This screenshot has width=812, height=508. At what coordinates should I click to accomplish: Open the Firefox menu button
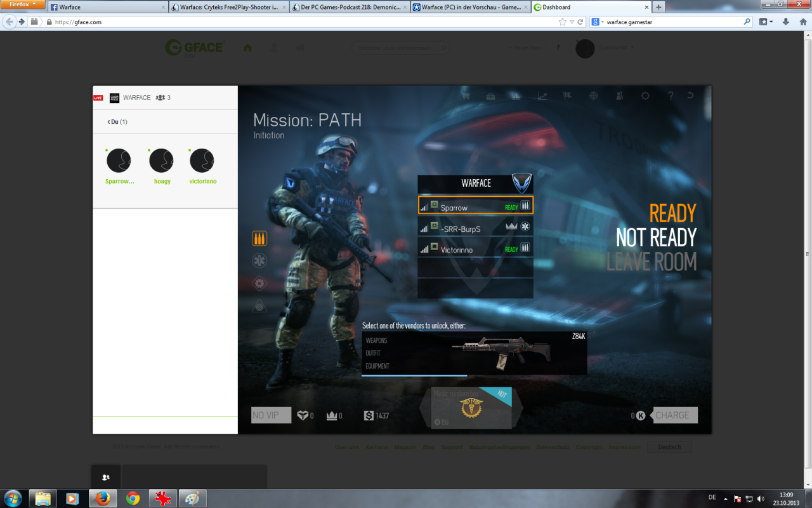pyautogui.click(x=23, y=4)
